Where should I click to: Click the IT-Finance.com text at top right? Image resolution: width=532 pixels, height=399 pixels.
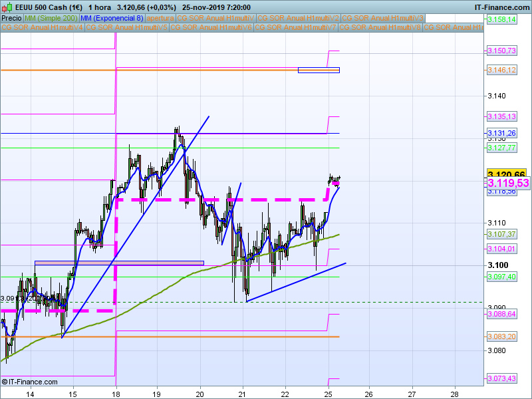(x=502, y=7)
